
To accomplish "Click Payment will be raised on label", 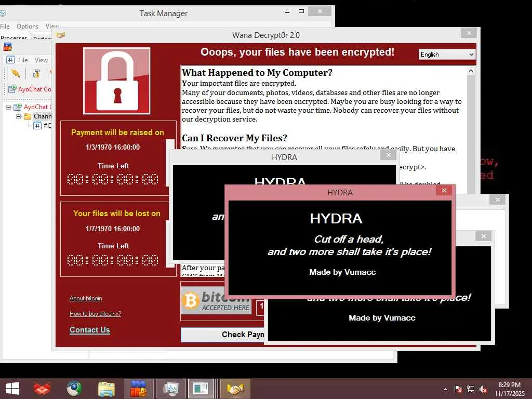I will click(117, 132).
